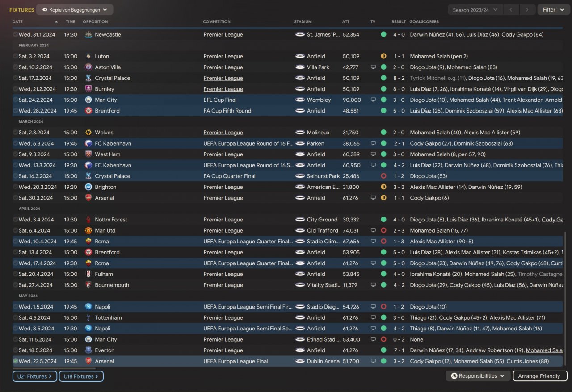Click the Nottm Forest club badge
The height and width of the screenshot is (392, 572).
(x=88, y=220)
